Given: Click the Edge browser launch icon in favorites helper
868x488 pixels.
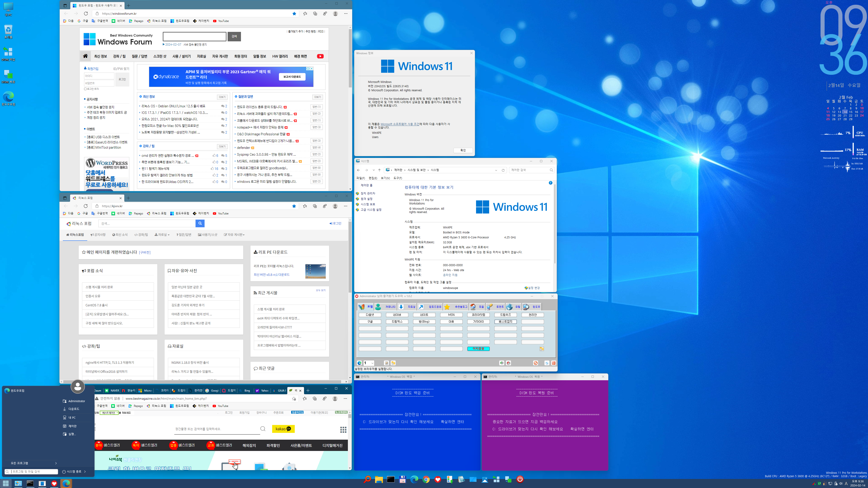Looking at the screenshot, I should (x=360, y=363).
